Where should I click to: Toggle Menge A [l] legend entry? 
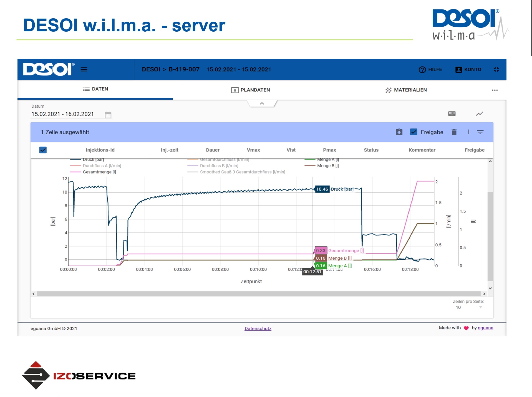click(322, 160)
